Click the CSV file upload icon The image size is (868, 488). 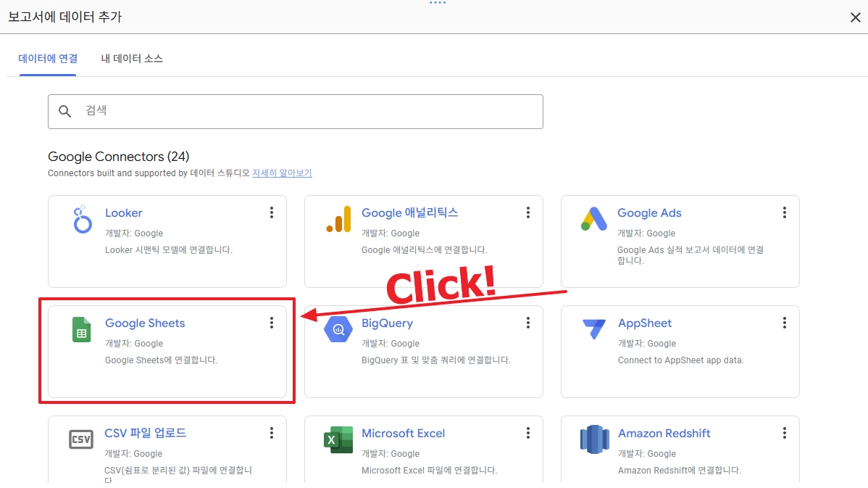pos(81,439)
